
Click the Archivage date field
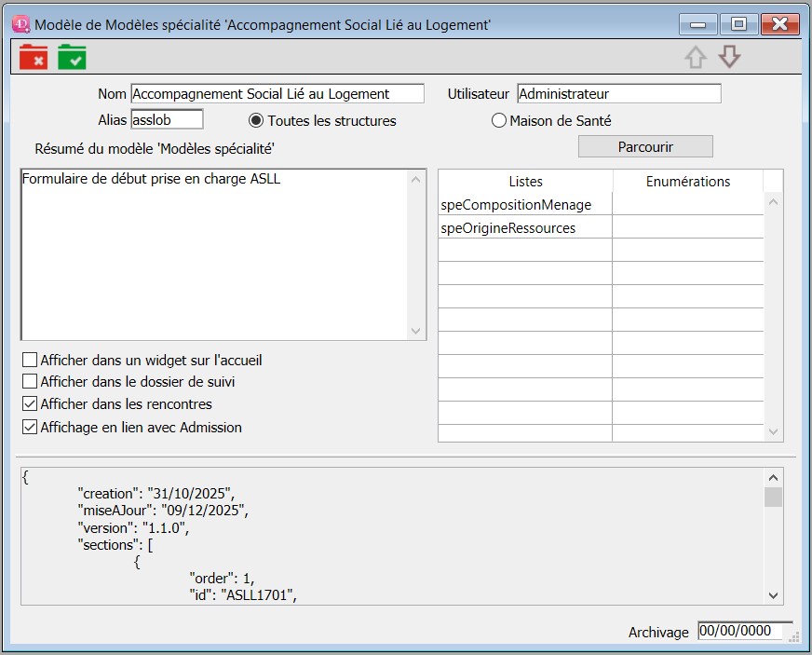tap(744, 631)
